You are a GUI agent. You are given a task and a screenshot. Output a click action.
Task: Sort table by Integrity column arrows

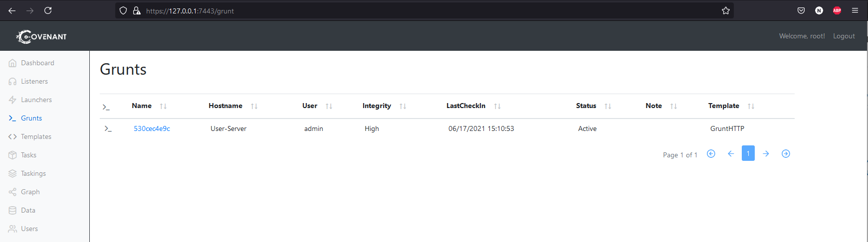(403, 106)
